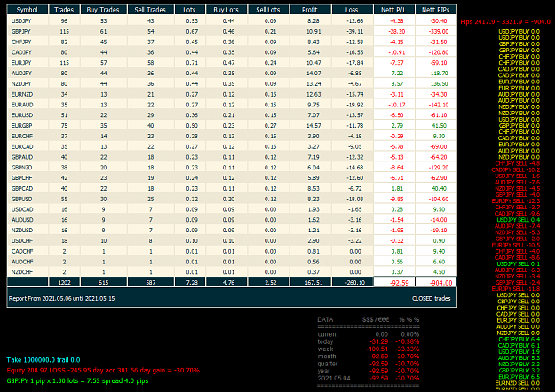Select the EURNZD symbol cell in the table

(28, 94)
